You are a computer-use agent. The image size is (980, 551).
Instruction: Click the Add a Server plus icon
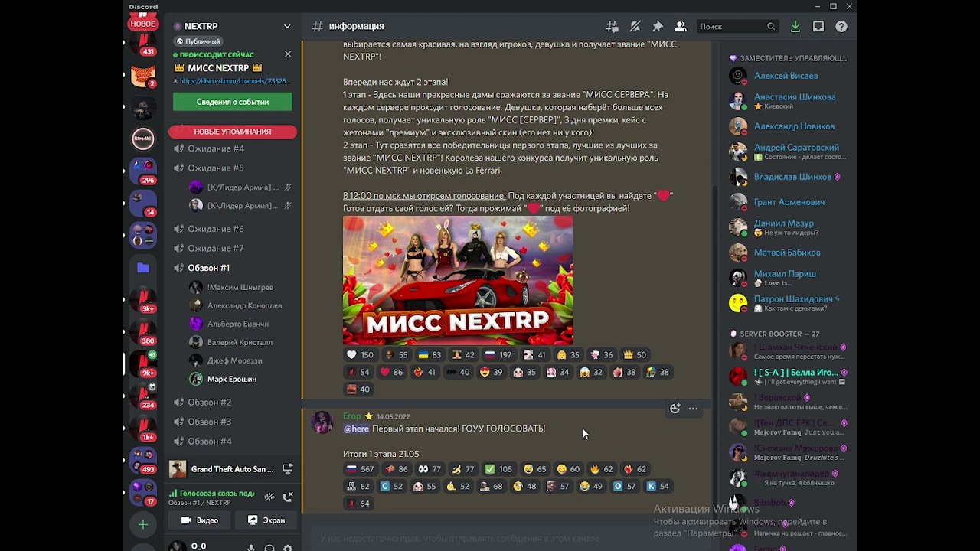pos(142,525)
